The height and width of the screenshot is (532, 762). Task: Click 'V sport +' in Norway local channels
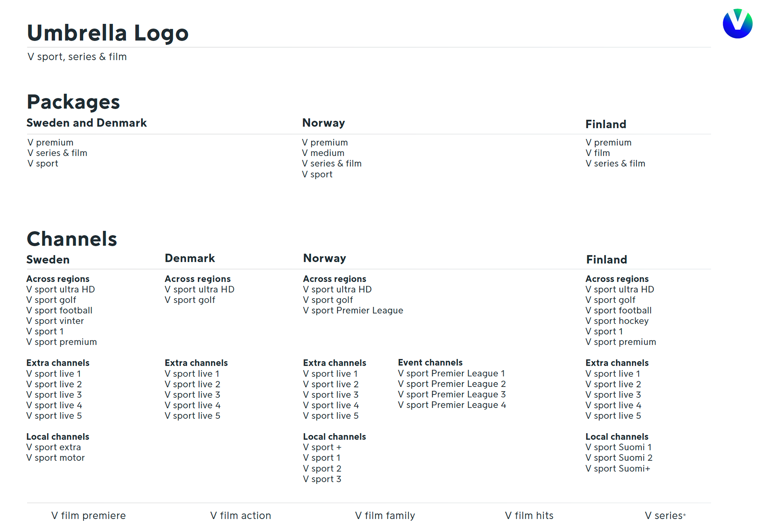pyautogui.click(x=322, y=447)
